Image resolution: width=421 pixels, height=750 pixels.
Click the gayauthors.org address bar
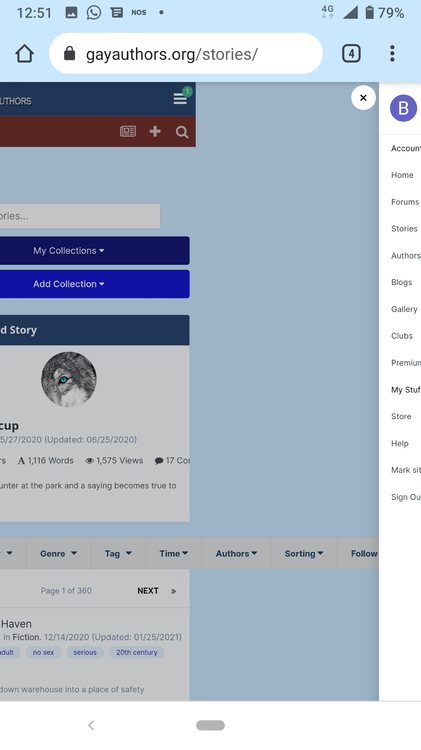point(186,54)
